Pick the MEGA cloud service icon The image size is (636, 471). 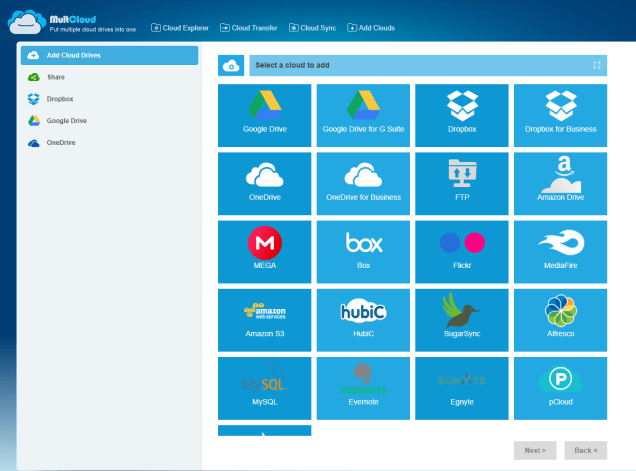click(x=263, y=250)
